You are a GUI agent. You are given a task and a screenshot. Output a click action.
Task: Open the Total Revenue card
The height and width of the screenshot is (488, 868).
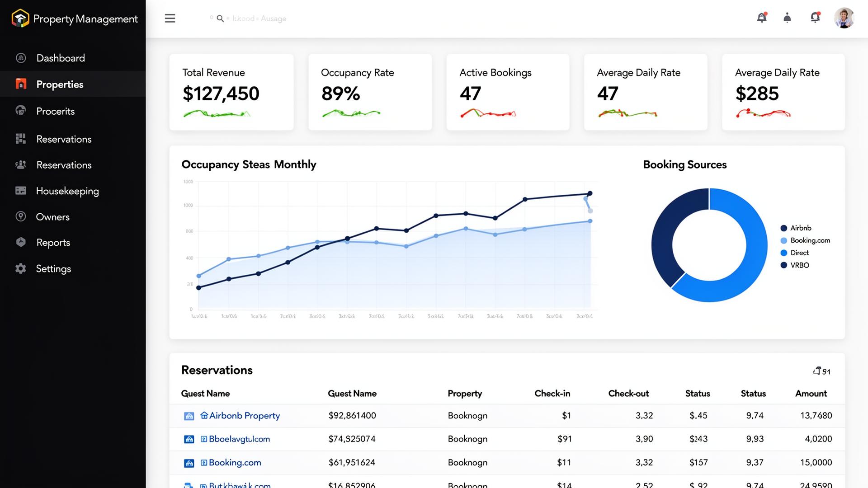[x=231, y=92]
